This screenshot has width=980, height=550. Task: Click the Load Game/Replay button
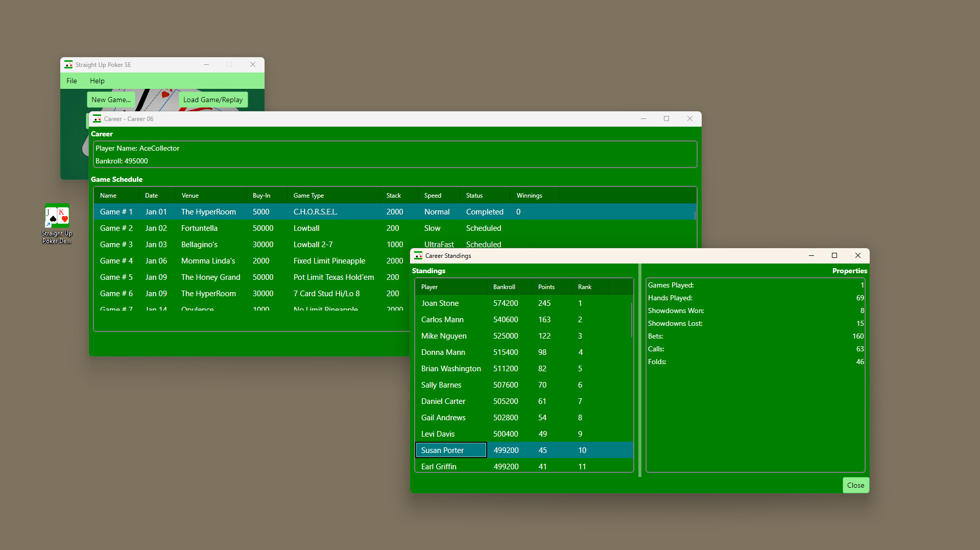(213, 99)
